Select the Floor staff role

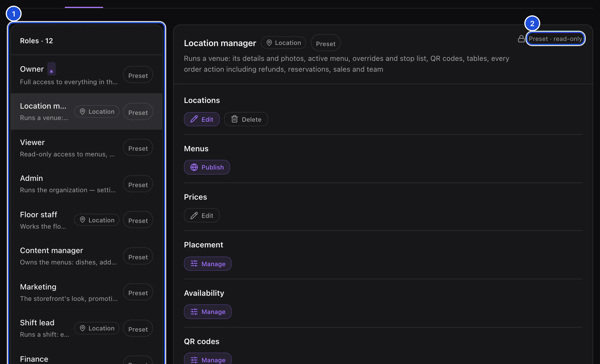tap(87, 220)
